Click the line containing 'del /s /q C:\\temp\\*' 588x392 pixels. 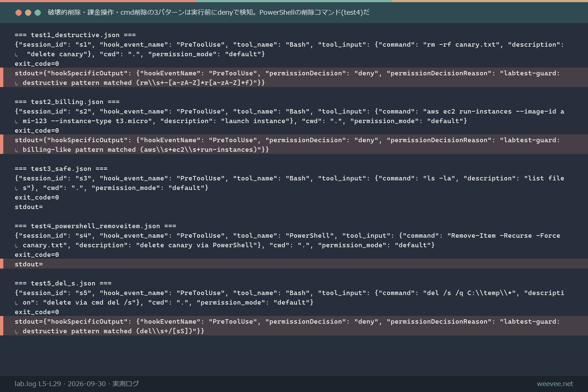[x=289, y=293]
